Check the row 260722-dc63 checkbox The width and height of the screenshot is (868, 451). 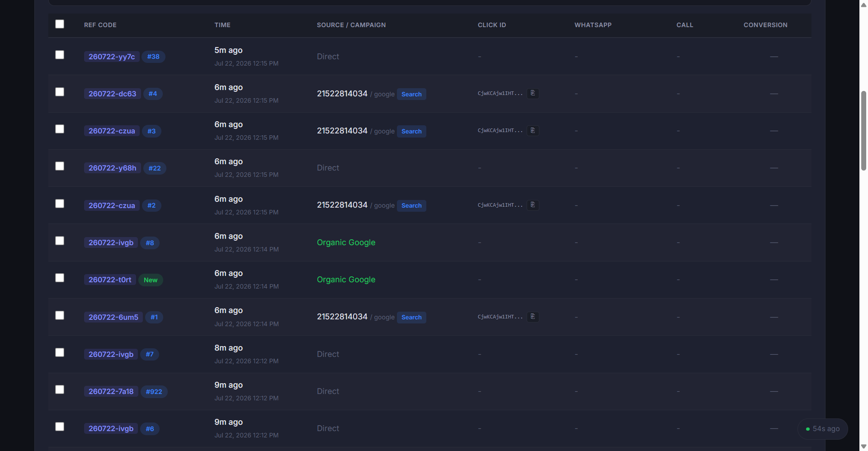60,92
